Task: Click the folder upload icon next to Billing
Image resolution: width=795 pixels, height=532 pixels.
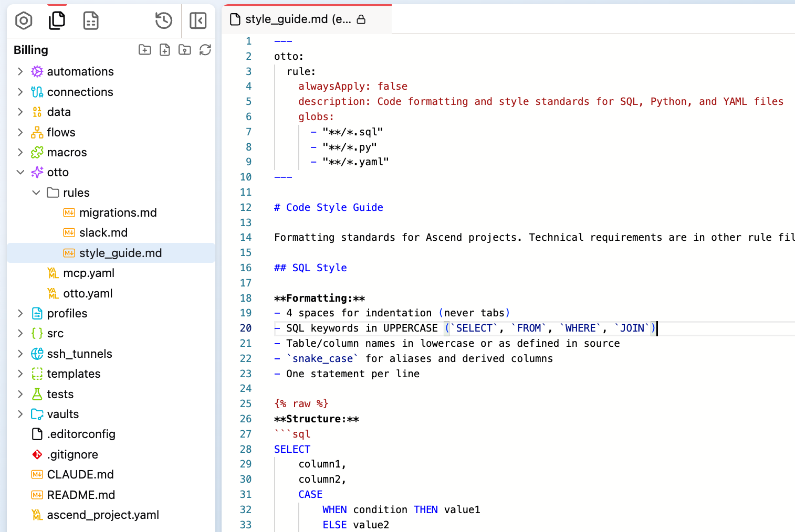Action: 185,50
